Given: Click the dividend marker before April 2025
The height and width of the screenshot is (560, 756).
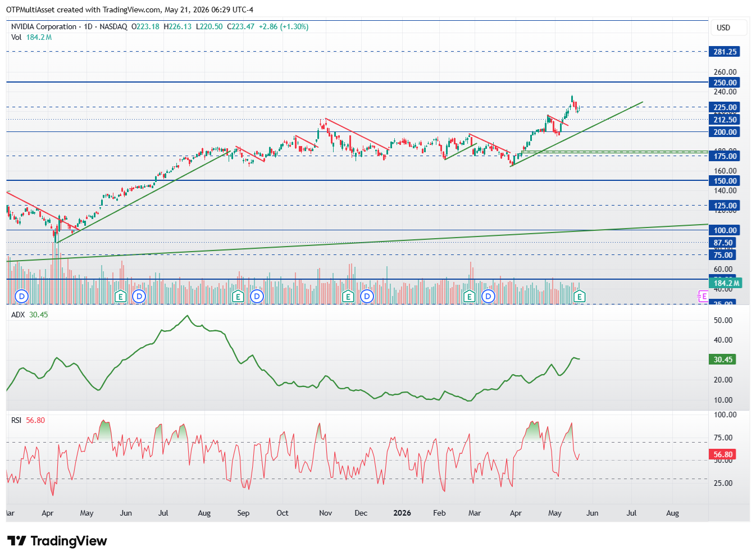Looking at the screenshot, I should click(22, 296).
